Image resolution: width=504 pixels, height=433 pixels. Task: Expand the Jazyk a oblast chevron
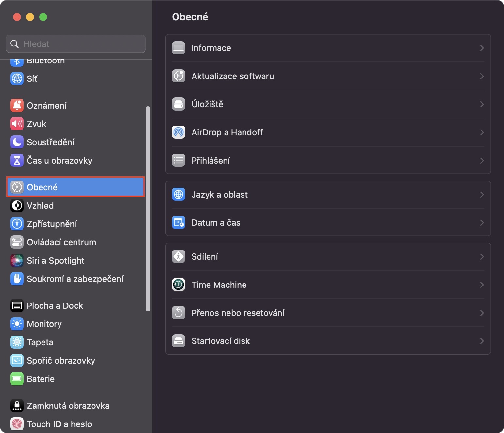(x=482, y=195)
